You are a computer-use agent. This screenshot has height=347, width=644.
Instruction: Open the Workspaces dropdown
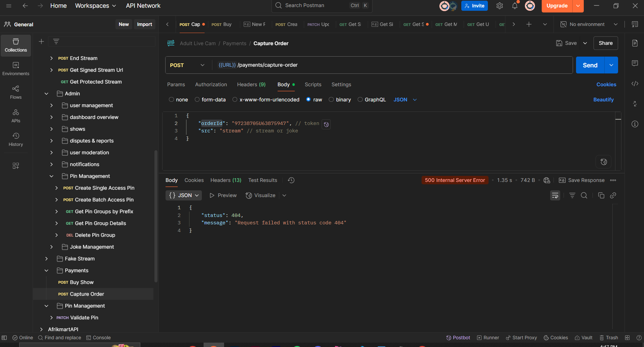96,6
